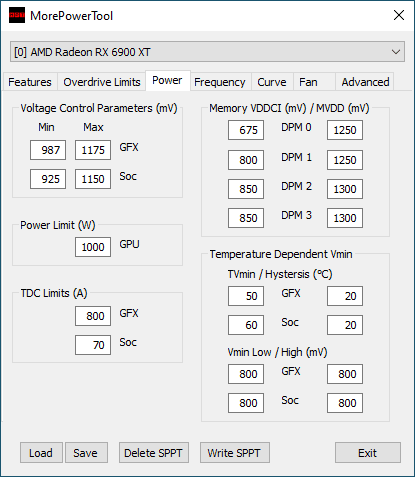Click the Save button

tap(86, 453)
